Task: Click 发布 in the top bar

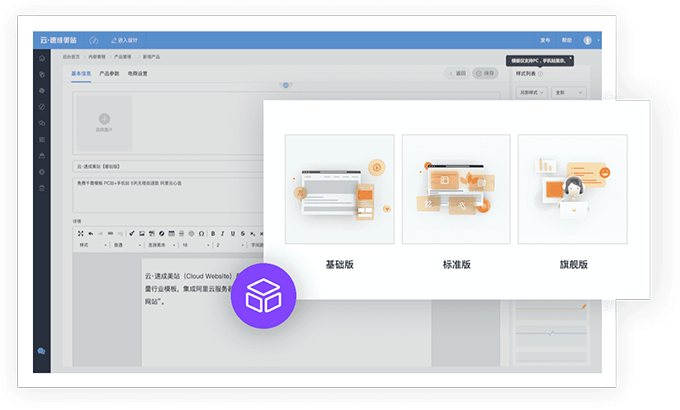Action: [x=545, y=40]
